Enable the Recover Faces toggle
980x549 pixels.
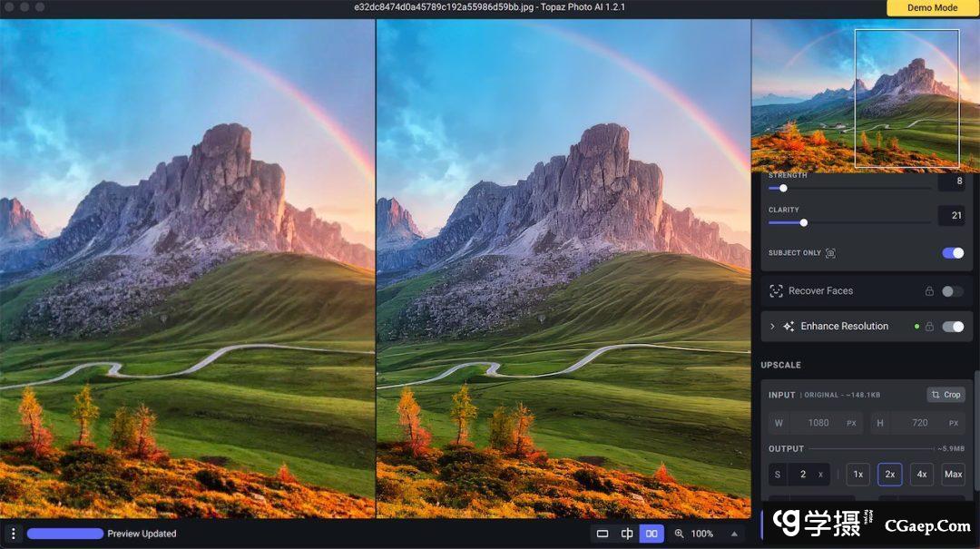(x=953, y=291)
